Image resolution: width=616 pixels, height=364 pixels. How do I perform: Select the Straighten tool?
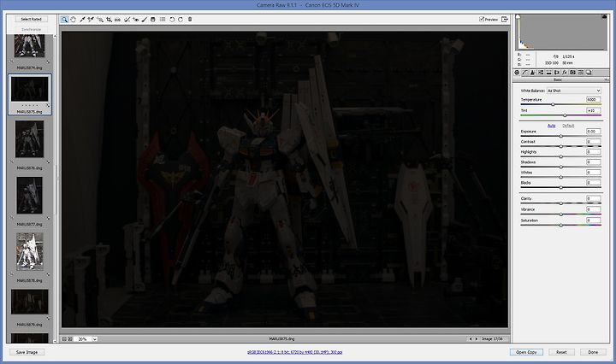coord(117,19)
